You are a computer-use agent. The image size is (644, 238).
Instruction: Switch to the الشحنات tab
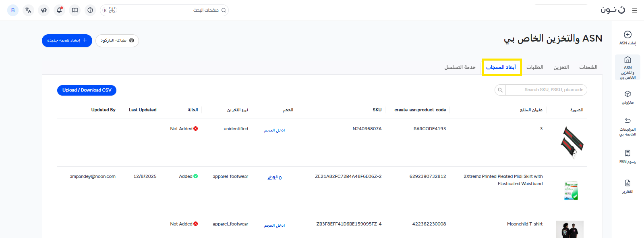[588, 67]
